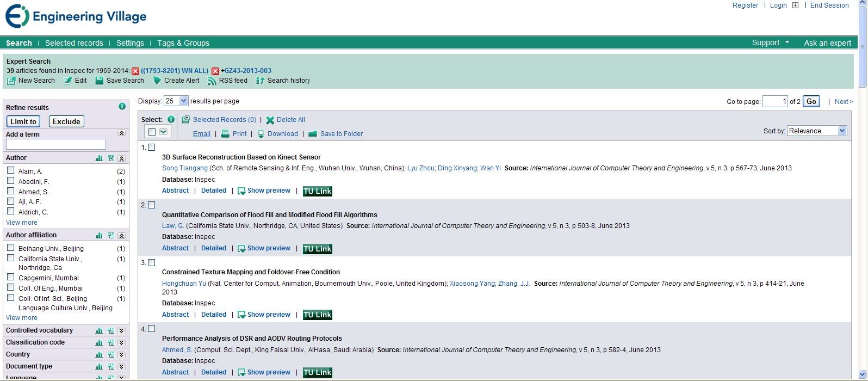Click the Download icon
The image size is (868, 381).
[261, 134]
